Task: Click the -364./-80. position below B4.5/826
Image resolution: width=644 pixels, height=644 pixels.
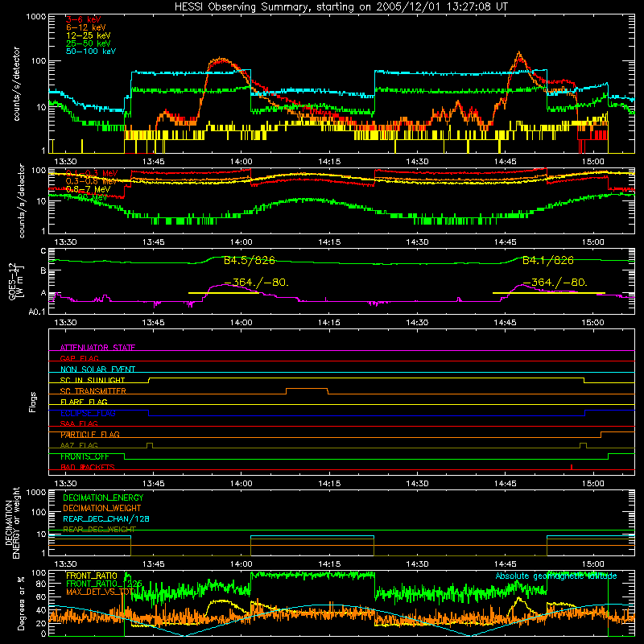Action: pos(256,283)
